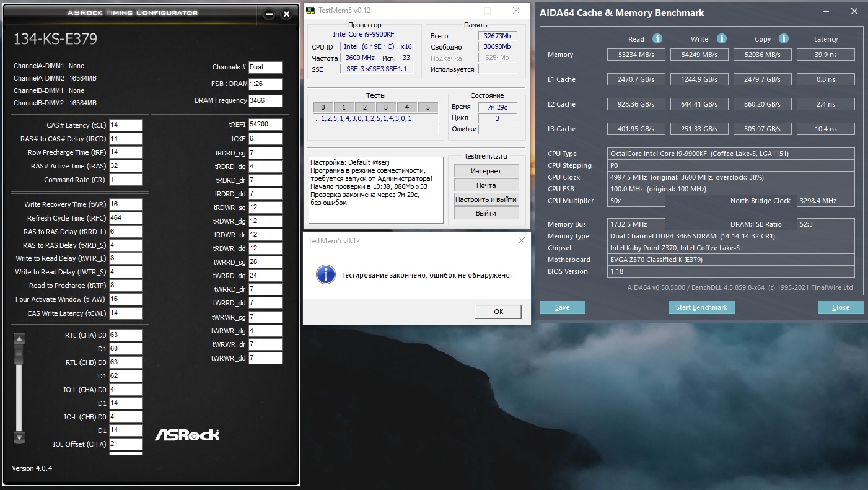This screenshot has width=868, height=490.
Task: Click Memory Read value 53234 MB/s
Action: click(636, 55)
